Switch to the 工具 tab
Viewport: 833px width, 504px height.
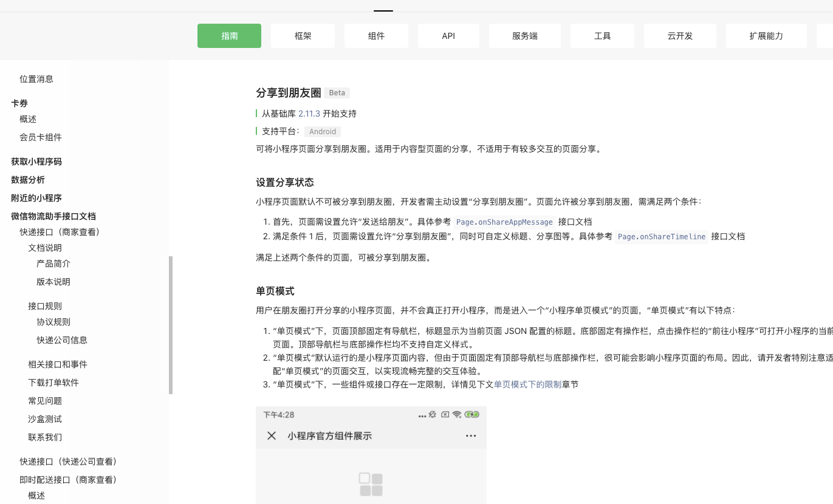[602, 36]
